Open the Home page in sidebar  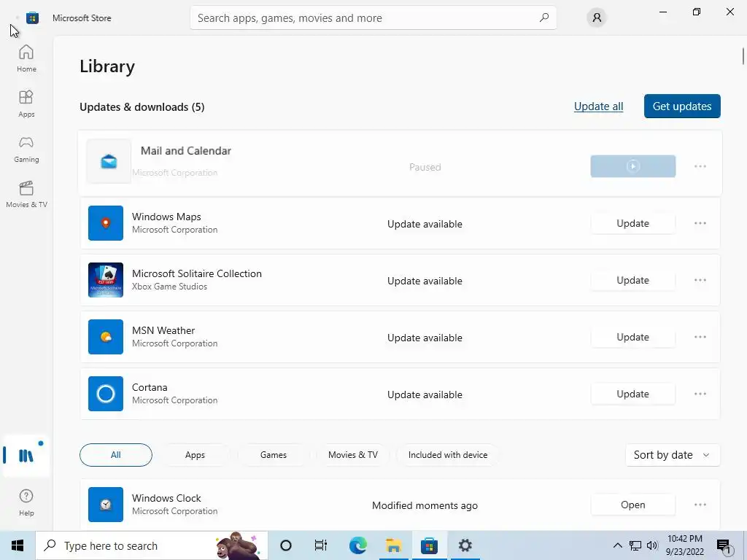26,58
